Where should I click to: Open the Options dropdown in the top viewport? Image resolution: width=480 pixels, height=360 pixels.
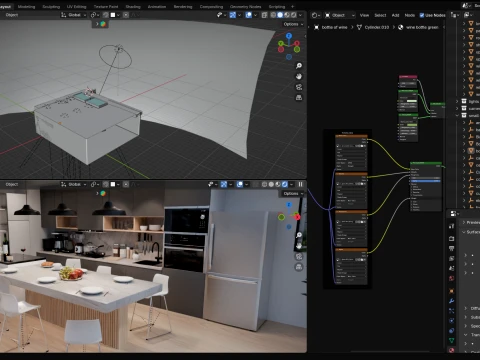[x=293, y=24]
